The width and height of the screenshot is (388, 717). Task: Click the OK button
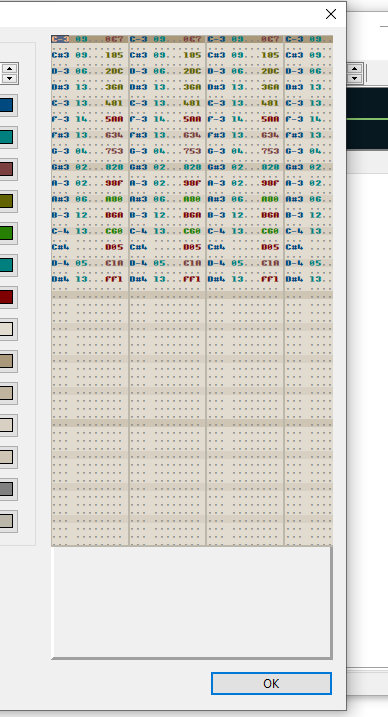271,683
